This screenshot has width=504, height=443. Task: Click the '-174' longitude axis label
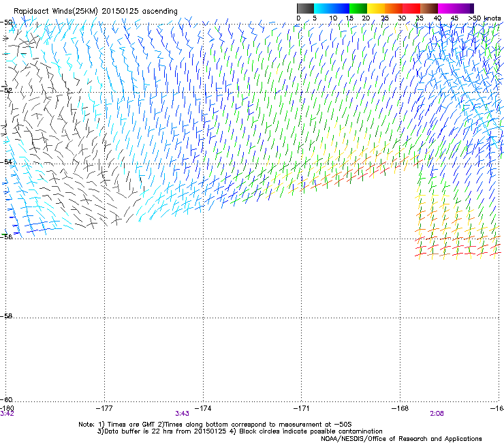(x=203, y=408)
